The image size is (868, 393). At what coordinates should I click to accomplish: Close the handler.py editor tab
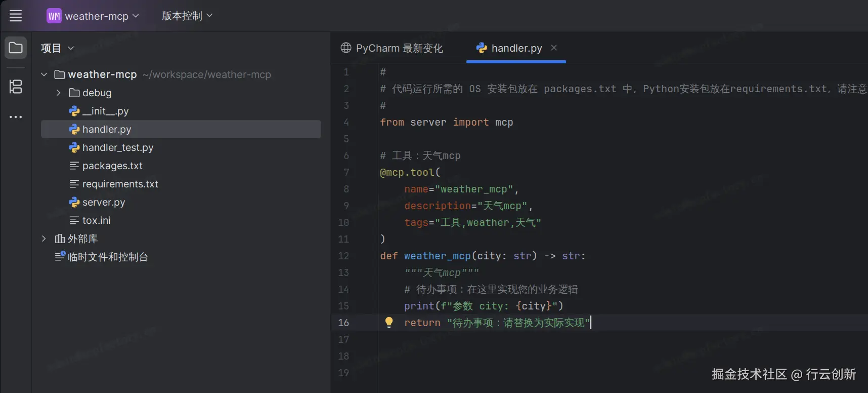554,48
